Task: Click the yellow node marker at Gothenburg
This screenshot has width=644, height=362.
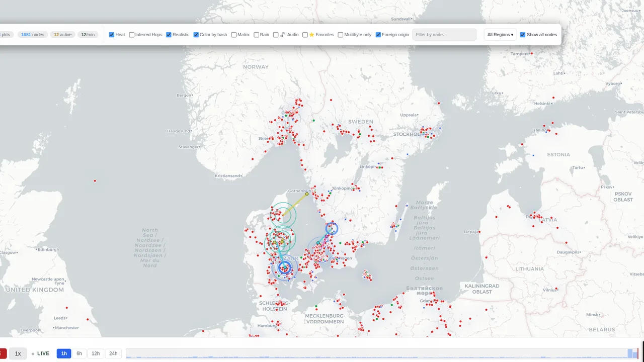Action: 307,194
